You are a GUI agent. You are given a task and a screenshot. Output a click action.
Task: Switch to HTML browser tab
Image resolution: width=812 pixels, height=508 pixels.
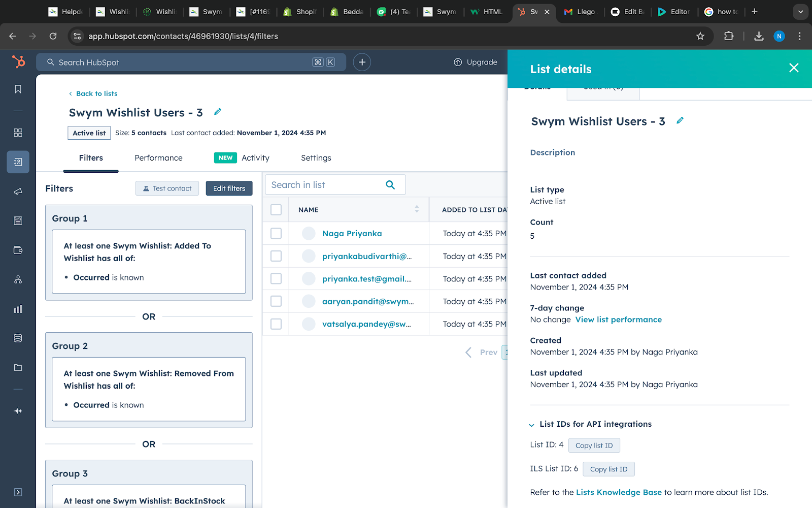coord(486,12)
